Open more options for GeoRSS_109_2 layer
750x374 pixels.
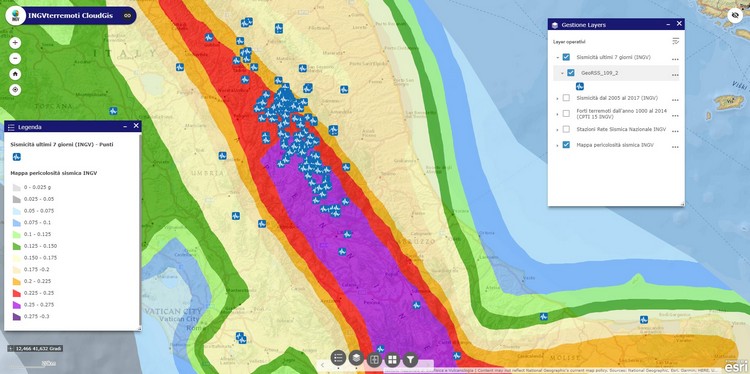[675, 75]
